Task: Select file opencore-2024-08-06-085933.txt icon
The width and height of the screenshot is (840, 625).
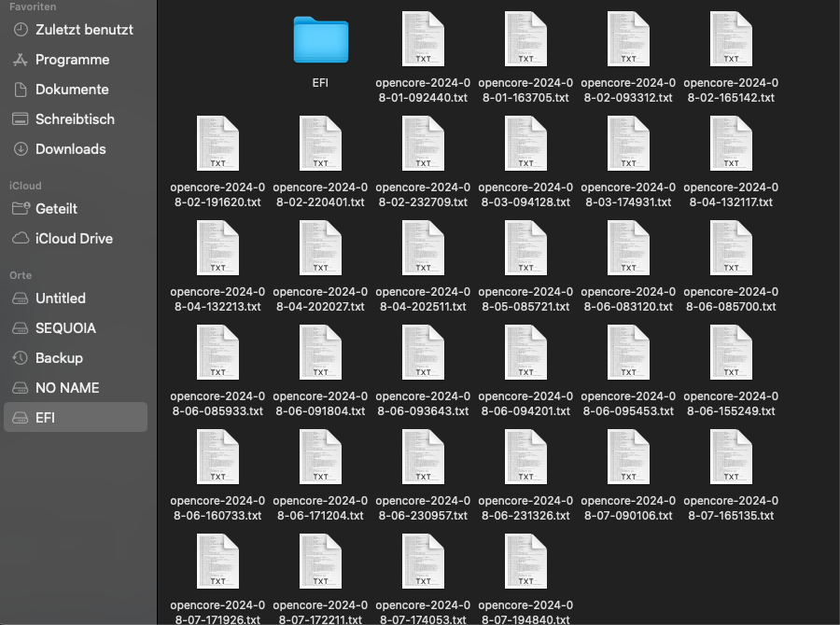Action: [x=217, y=352]
